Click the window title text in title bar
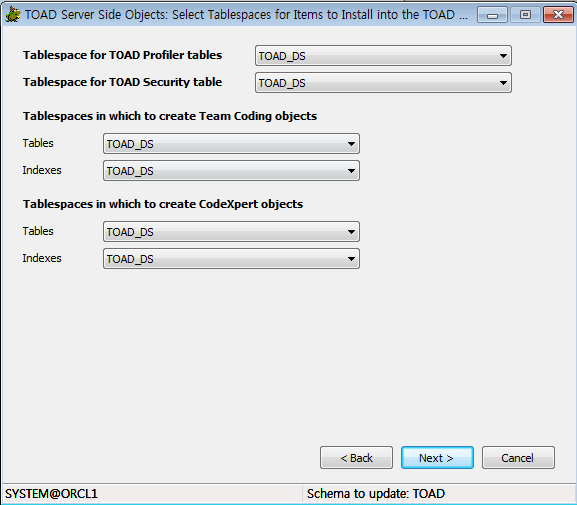 pos(246,15)
